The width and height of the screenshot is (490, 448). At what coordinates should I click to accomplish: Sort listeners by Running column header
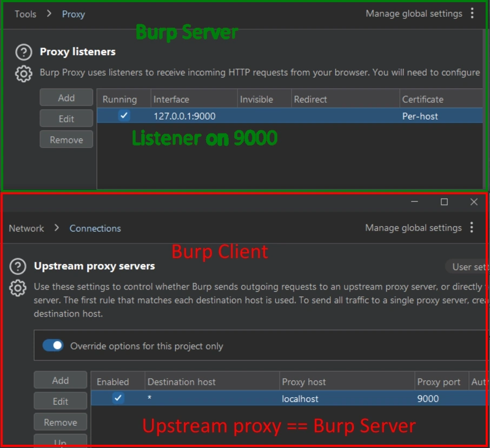click(124, 99)
